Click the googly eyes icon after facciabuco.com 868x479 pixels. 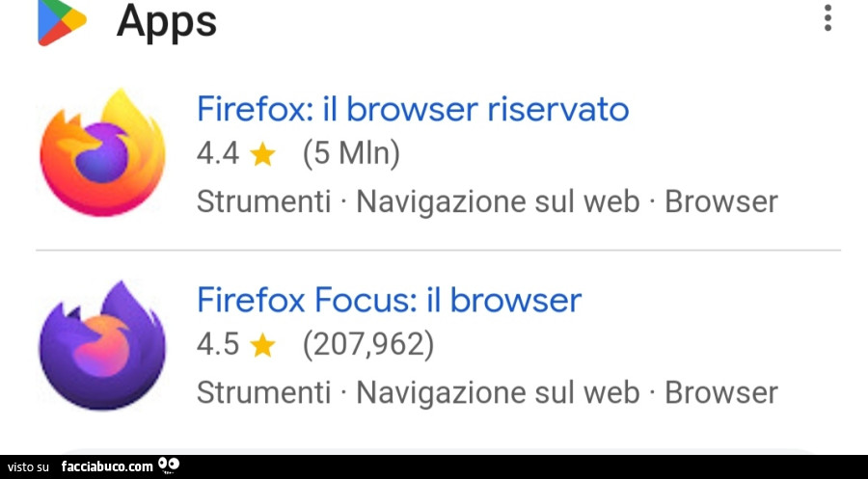169,466
